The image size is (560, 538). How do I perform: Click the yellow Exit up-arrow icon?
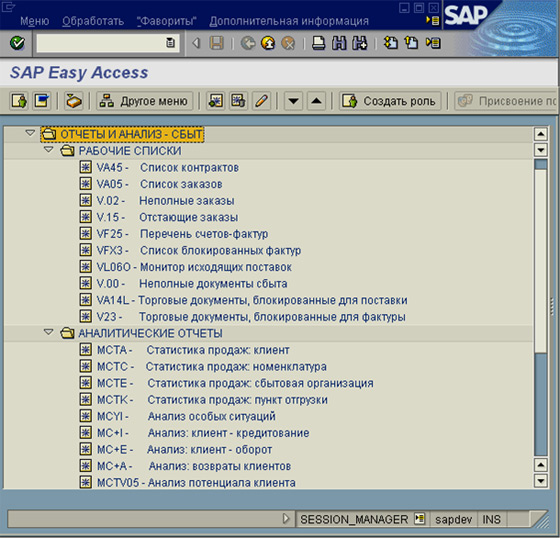(268, 43)
